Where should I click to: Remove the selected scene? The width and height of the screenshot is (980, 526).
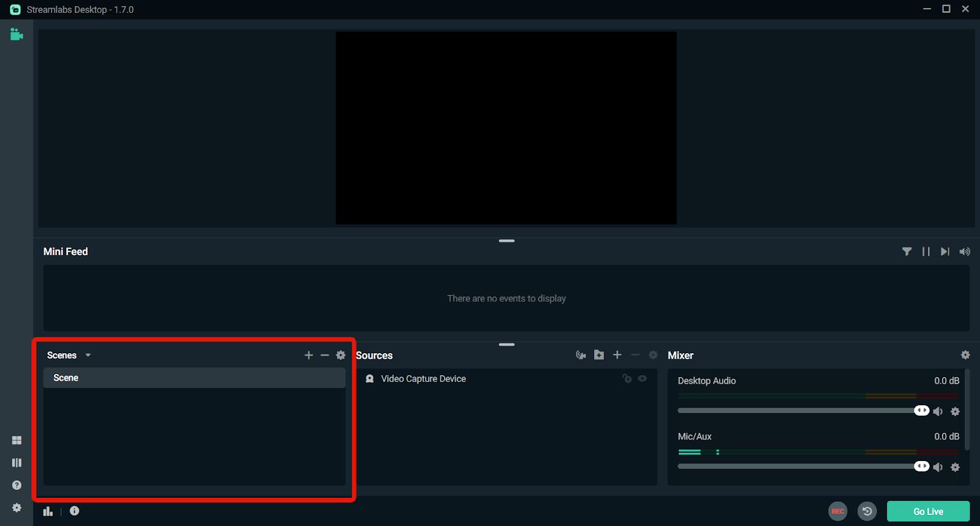[x=325, y=355]
